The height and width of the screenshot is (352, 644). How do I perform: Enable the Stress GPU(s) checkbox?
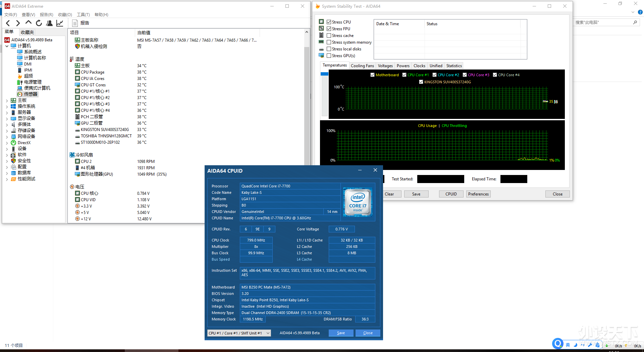pyautogui.click(x=329, y=56)
